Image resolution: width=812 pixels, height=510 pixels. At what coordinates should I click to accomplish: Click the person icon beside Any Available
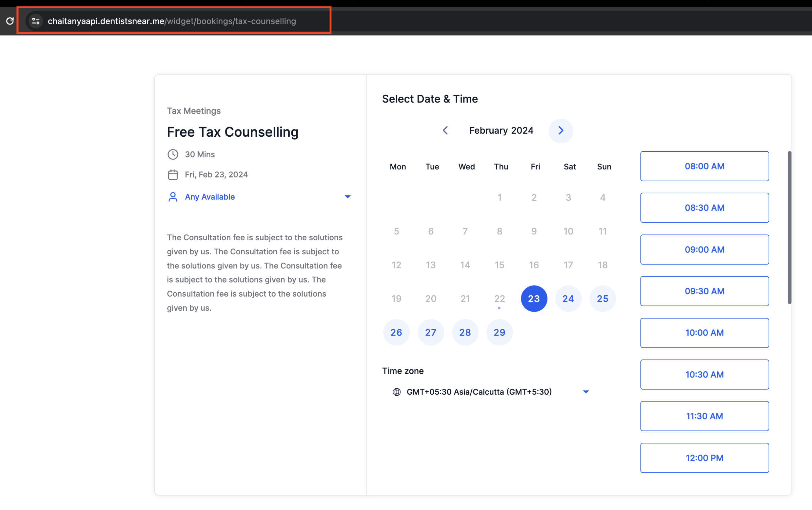point(173,197)
